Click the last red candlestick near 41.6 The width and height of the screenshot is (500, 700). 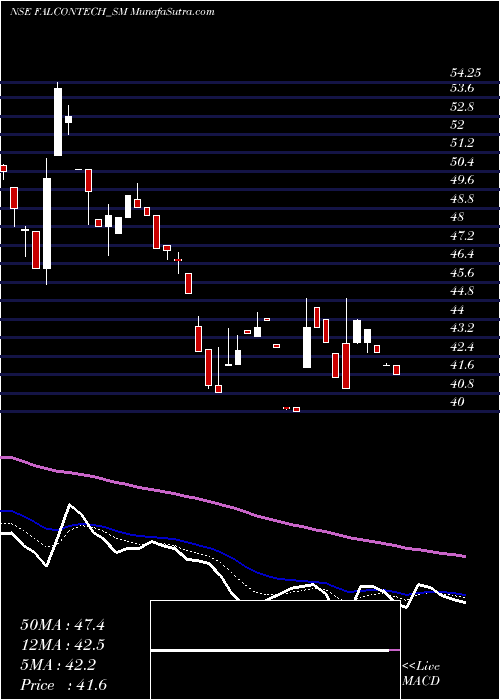396,370
